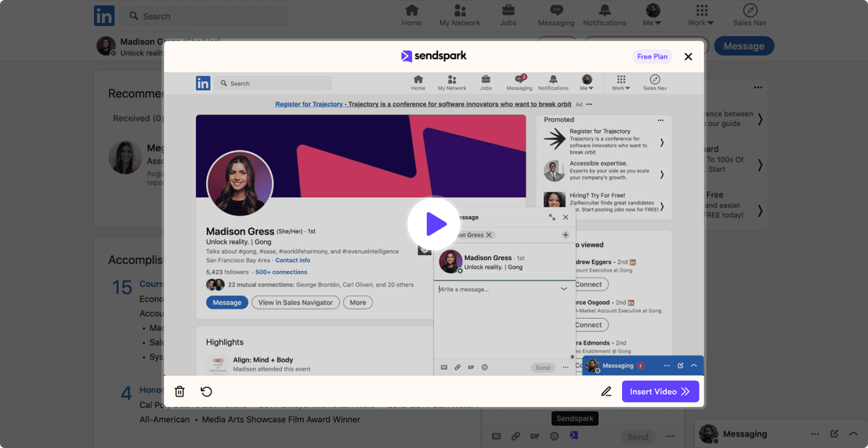The height and width of the screenshot is (448, 868).
Task: Collapse the Messaging panel with its chevron
Action: (x=854, y=434)
